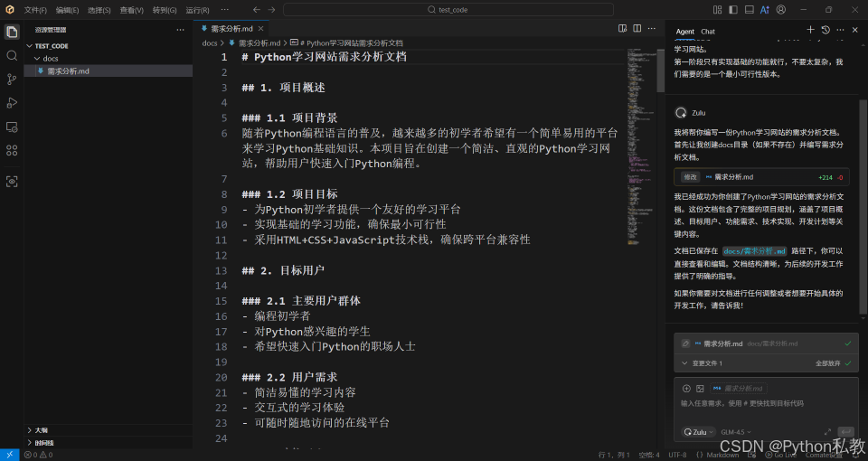This screenshot has height=461, width=868.
Task: Click the edit icon beside 需求分析.md change
Action: [685, 343]
